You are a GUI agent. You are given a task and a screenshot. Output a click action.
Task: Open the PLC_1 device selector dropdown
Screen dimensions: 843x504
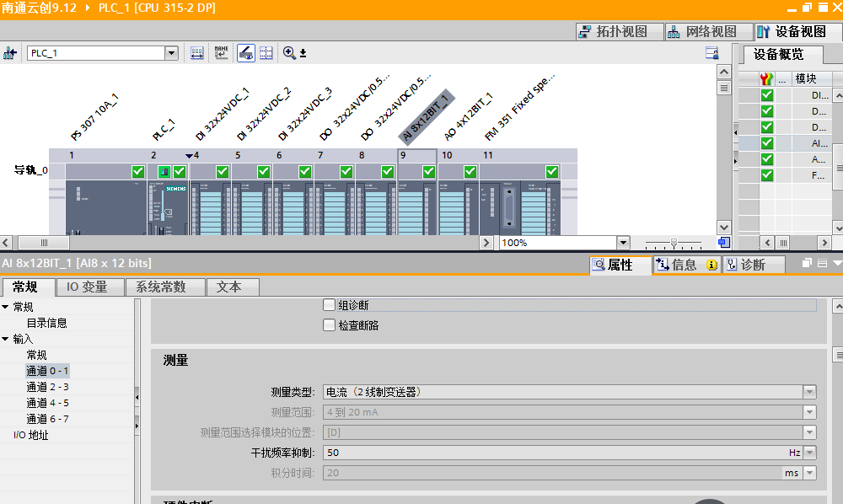pyautogui.click(x=171, y=53)
